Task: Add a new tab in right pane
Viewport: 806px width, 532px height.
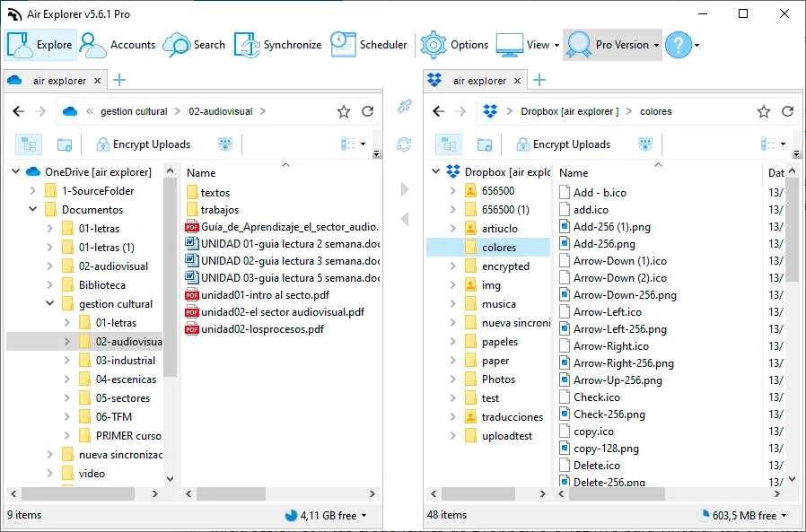Action: pos(539,80)
